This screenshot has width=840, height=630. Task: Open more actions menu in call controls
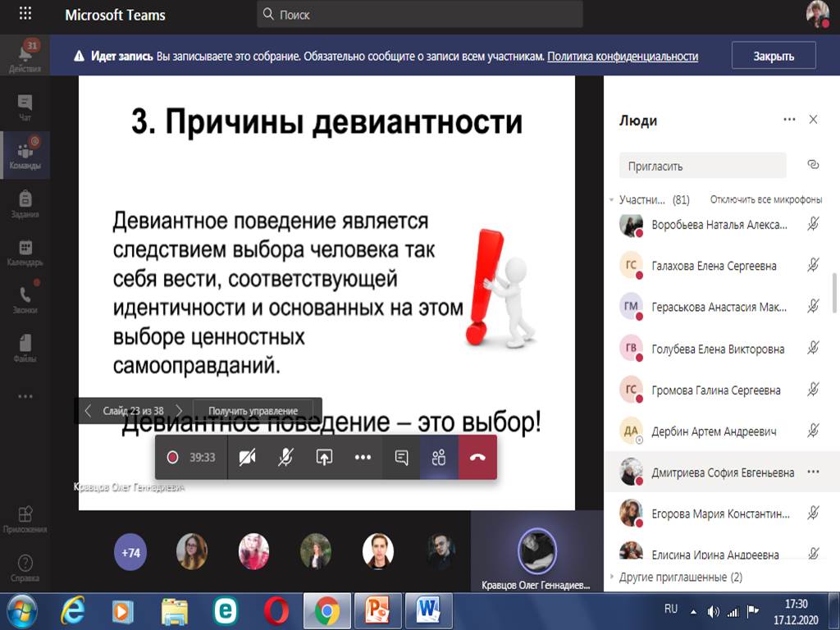[363, 457]
